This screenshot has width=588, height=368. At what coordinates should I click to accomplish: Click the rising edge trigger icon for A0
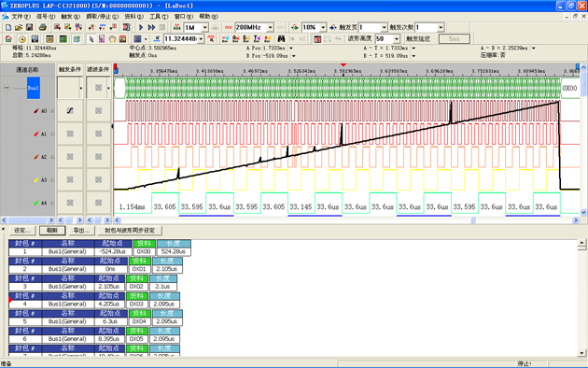pos(70,110)
